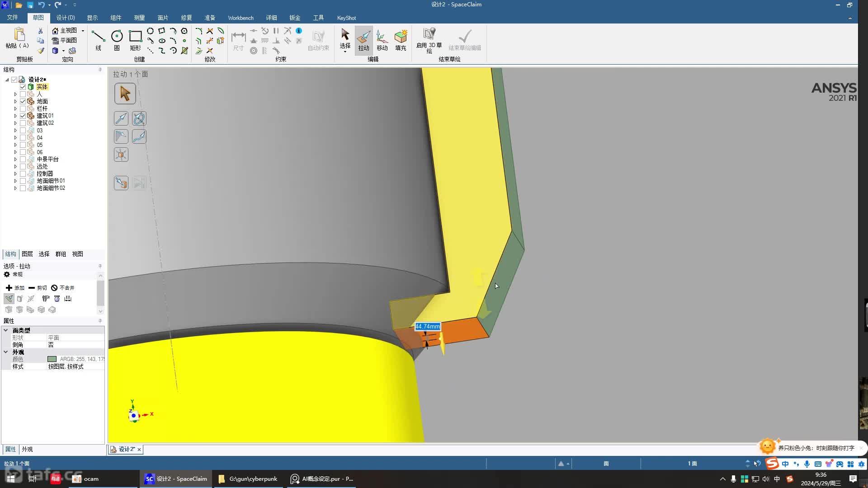
Task: Click the Fill (填充) tool
Action: (401, 40)
